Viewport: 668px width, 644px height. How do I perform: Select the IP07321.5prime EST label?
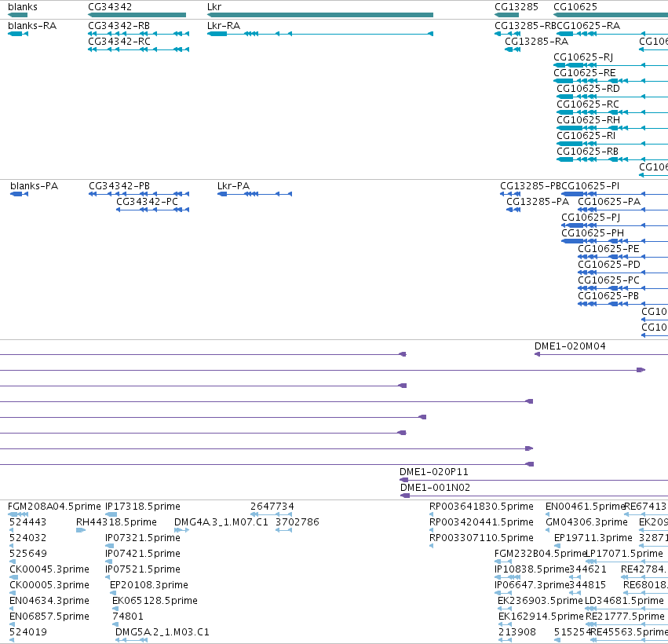click(143, 538)
